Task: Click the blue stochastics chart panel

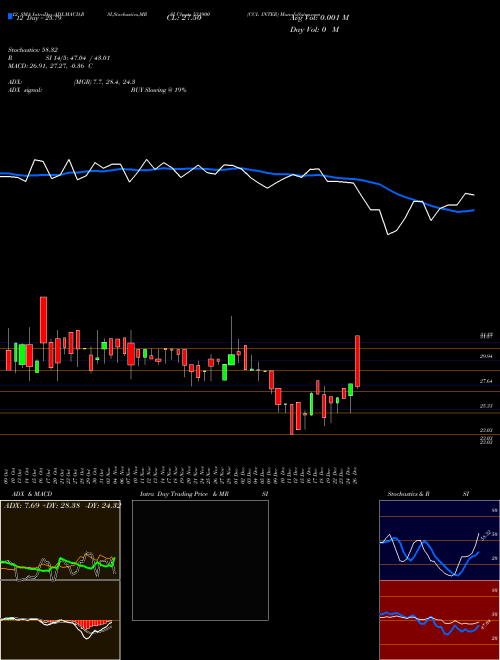Action: pos(439,540)
